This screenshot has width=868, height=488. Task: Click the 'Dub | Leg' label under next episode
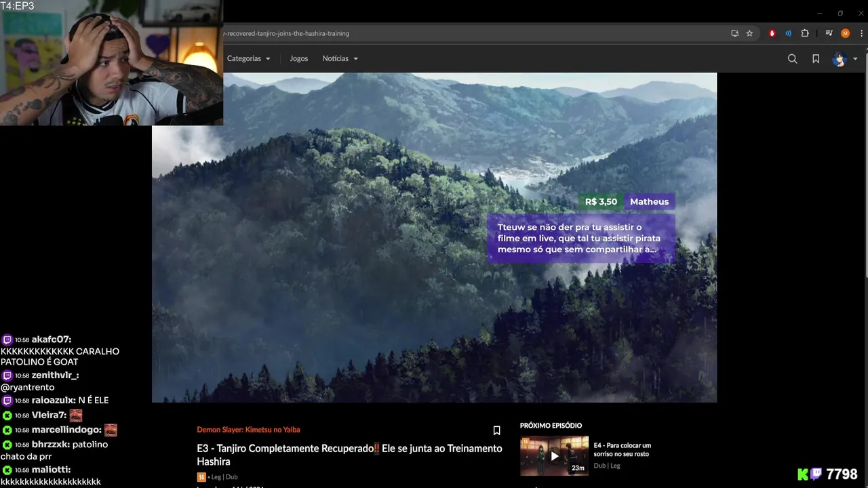coord(607,466)
